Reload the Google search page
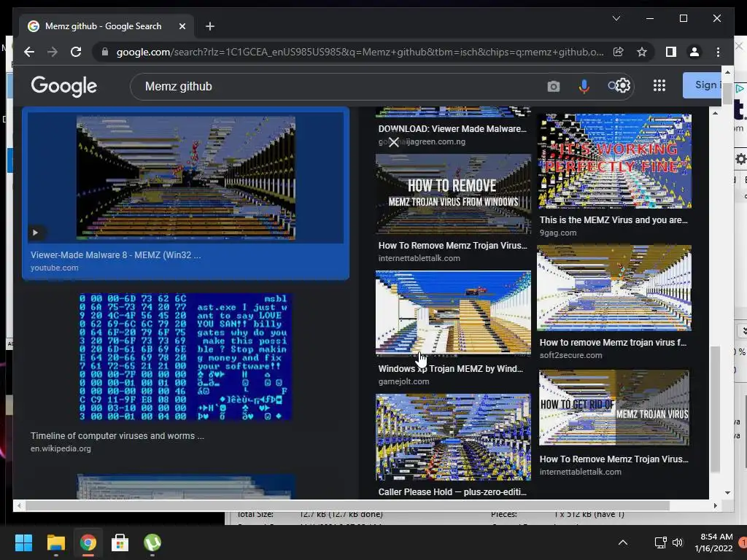This screenshot has height=560, width=747. pos(76,52)
